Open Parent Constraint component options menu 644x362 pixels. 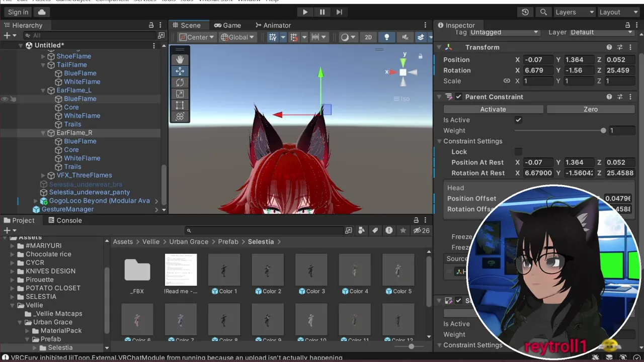pyautogui.click(x=630, y=97)
